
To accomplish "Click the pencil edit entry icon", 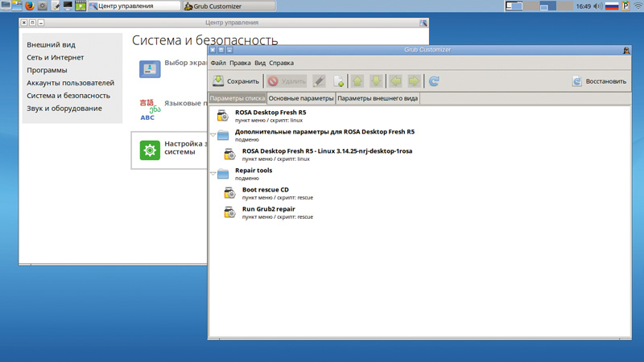I will click(319, 81).
